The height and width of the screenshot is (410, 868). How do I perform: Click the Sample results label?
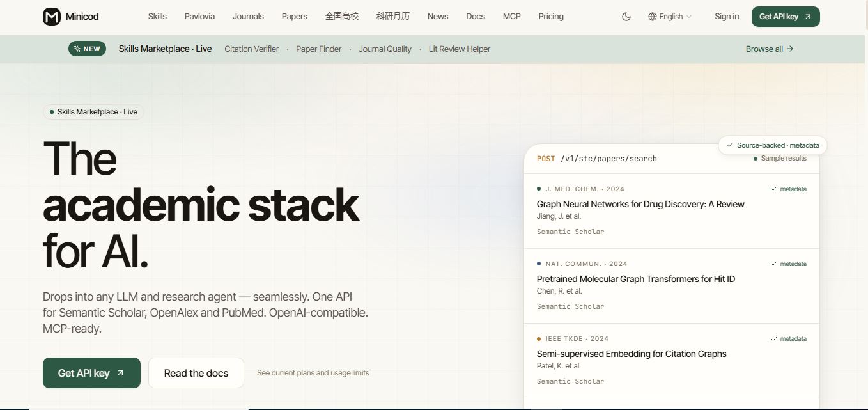(780, 159)
